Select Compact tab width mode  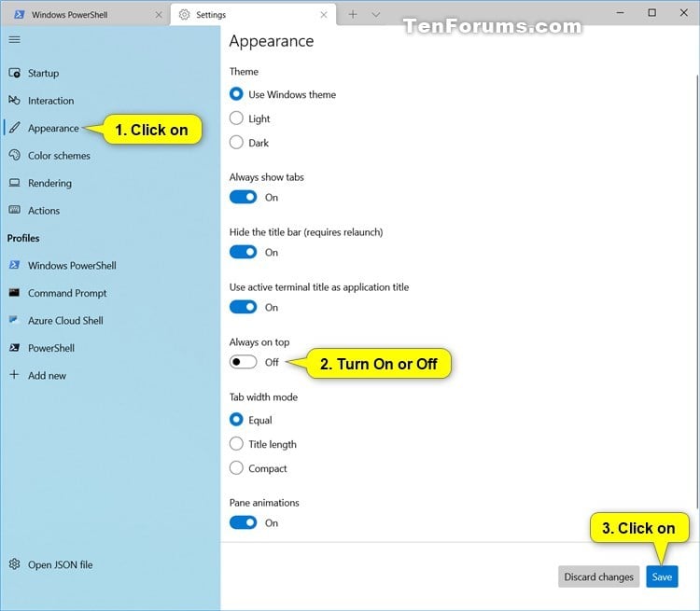[x=236, y=467]
